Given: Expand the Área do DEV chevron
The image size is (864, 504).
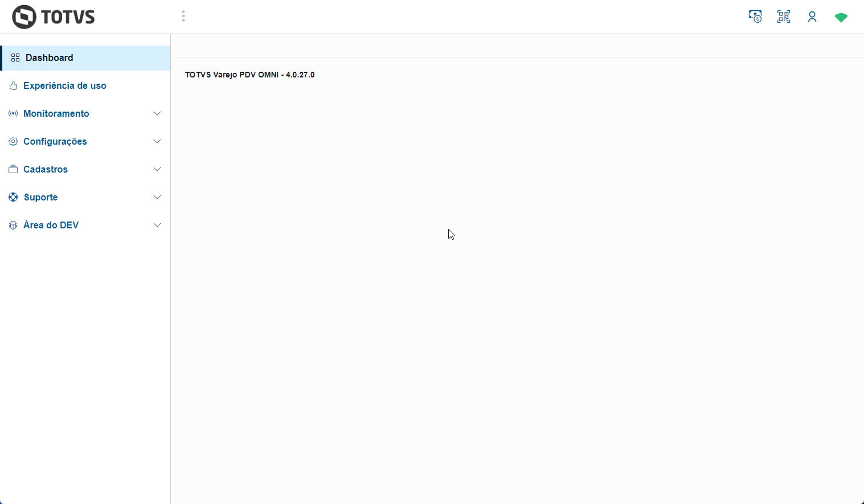Looking at the screenshot, I should coord(157,225).
